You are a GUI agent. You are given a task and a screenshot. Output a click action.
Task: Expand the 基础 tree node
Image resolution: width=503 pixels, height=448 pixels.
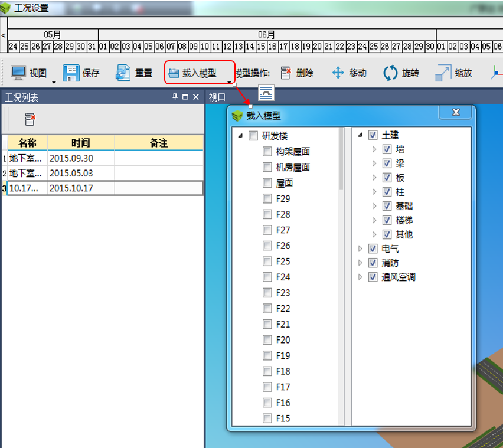point(374,206)
